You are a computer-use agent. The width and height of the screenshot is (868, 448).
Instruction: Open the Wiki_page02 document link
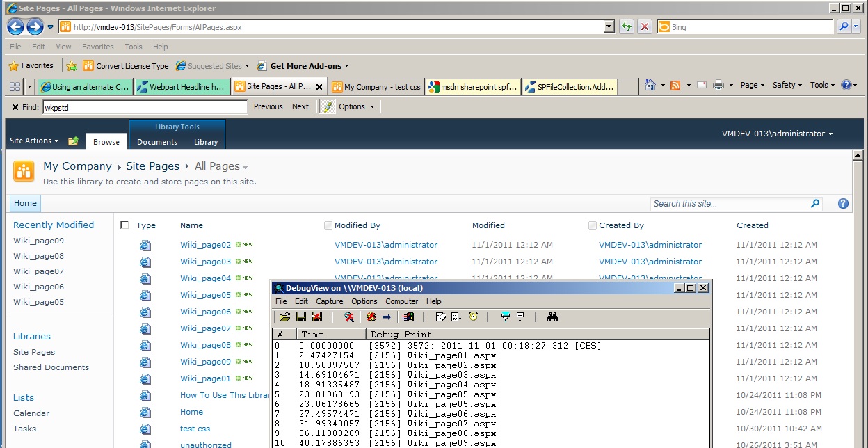pos(205,245)
